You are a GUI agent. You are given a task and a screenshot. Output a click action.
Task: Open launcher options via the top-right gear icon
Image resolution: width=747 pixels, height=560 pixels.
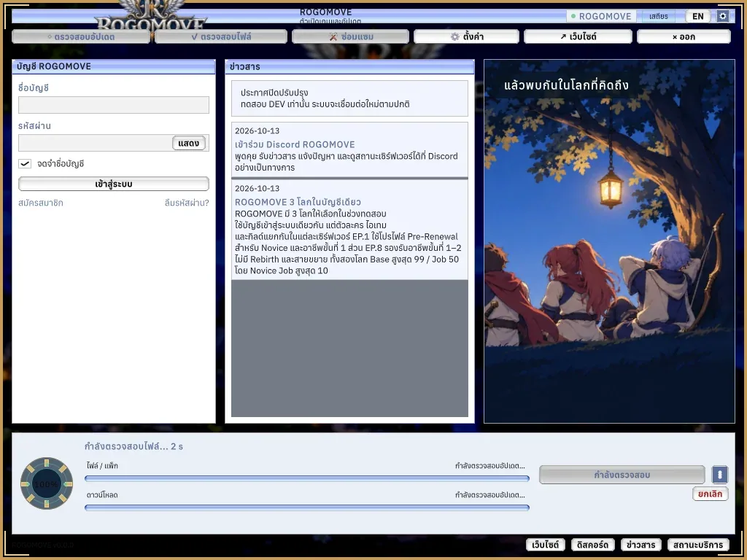723,16
